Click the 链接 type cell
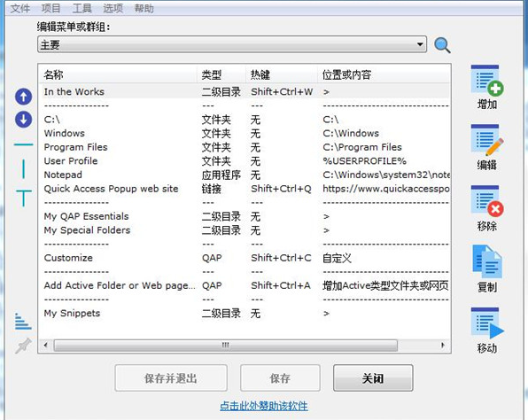The height and width of the screenshot is (420, 528). click(x=212, y=188)
